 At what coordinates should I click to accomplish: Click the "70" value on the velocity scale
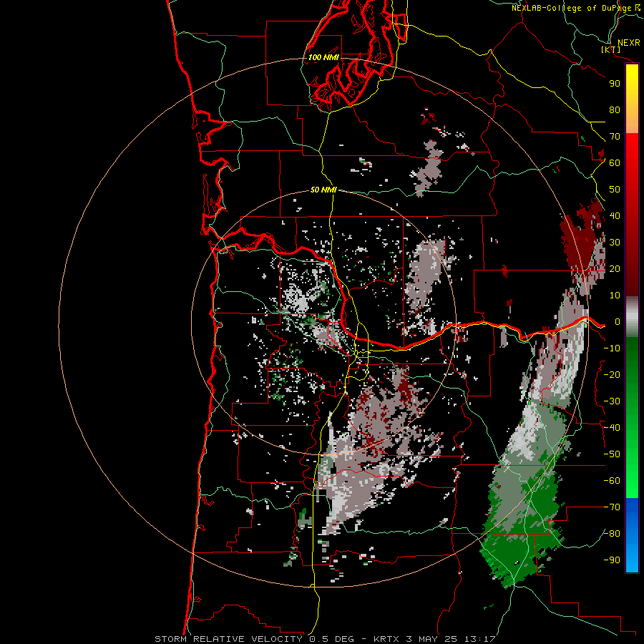(x=615, y=137)
